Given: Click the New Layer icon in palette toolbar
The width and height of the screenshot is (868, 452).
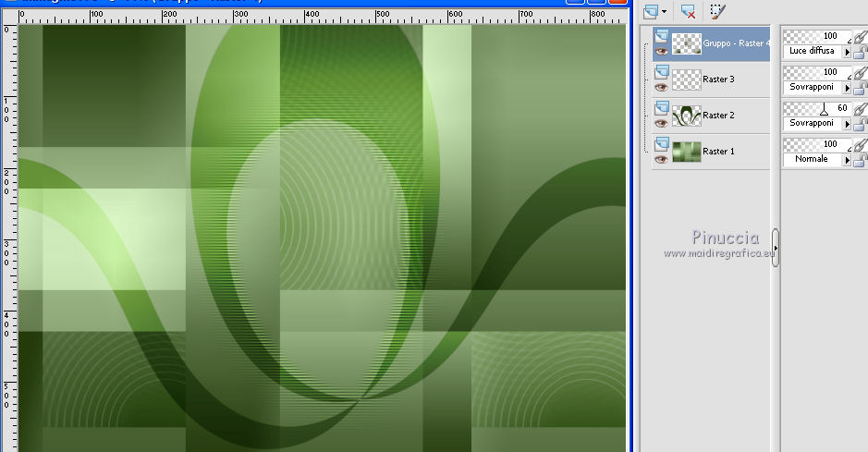Looking at the screenshot, I should (651, 11).
